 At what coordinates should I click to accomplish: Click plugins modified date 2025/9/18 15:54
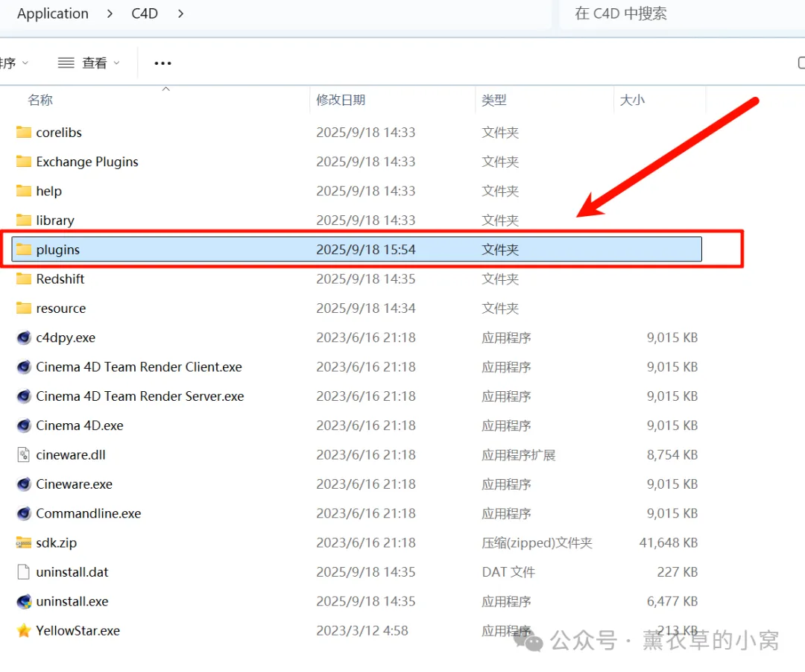[x=366, y=250]
